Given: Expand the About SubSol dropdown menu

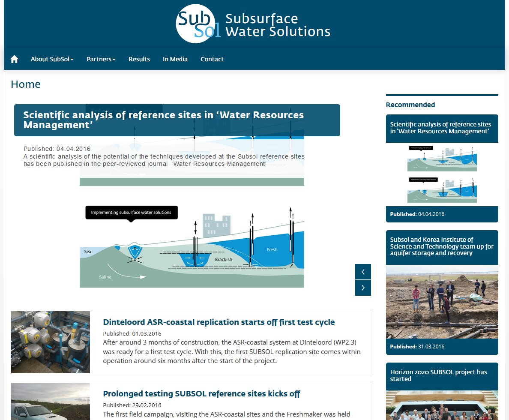Looking at the screenshot, I should coord(50,59).
